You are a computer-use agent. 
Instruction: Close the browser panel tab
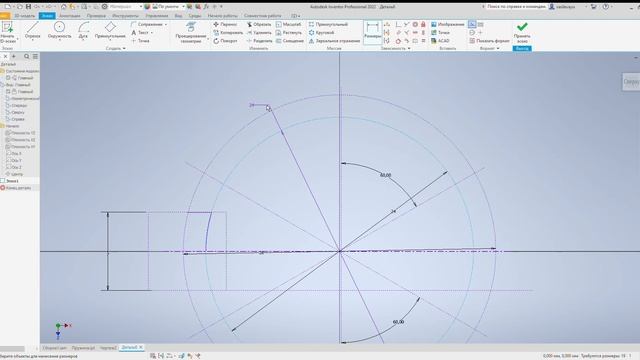(5, 56)
